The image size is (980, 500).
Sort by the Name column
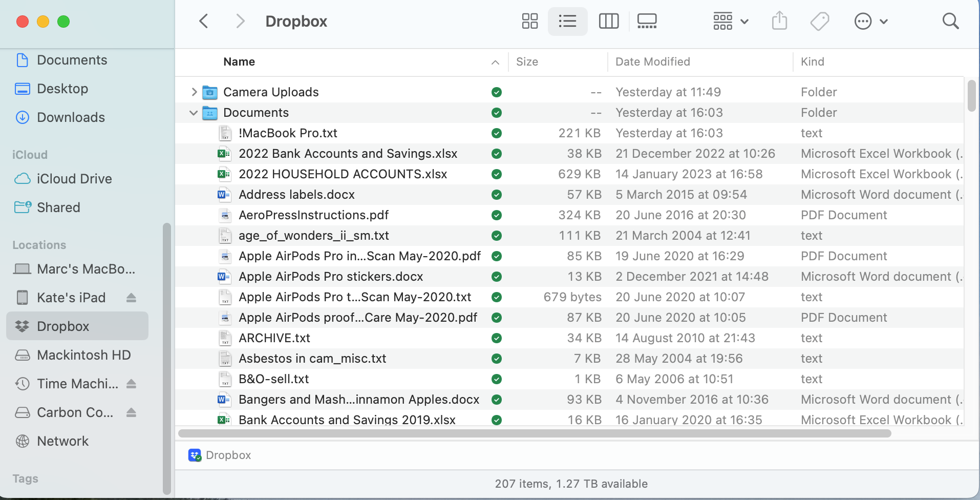[239, 61]
